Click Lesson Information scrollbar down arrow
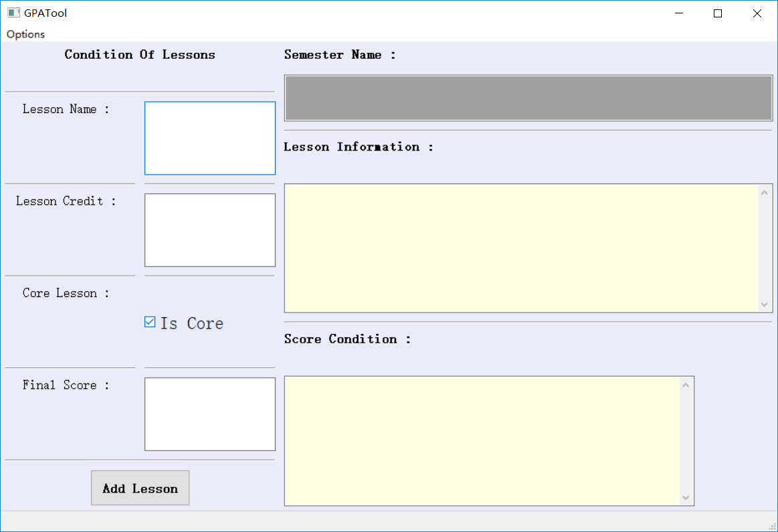 click(765, 304)
